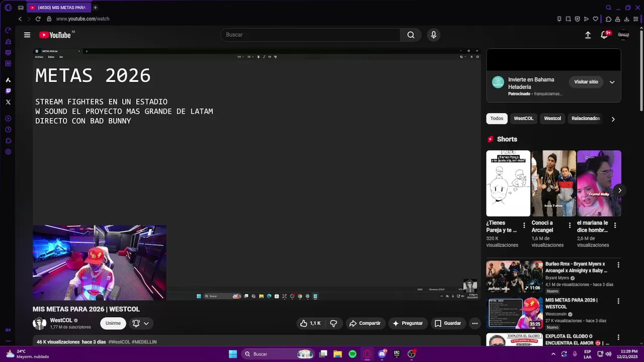Click the YouTube search magnifier button
644x362 pixels.
point(411,35)
